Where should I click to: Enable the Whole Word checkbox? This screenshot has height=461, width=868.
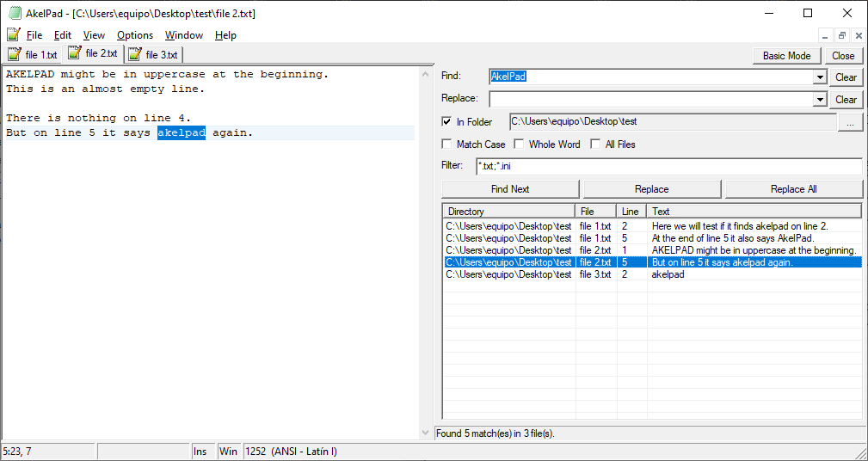pyautogui.click(x=519, y=144)
